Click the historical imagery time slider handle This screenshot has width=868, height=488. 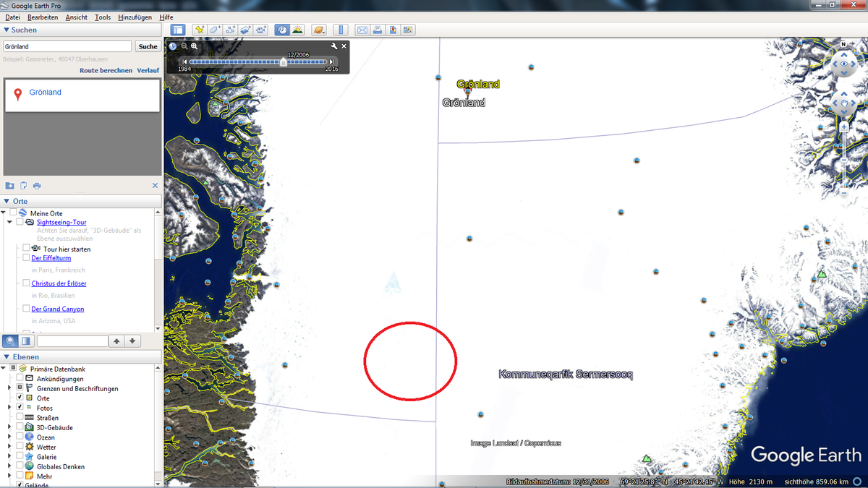tap(284, 62)
